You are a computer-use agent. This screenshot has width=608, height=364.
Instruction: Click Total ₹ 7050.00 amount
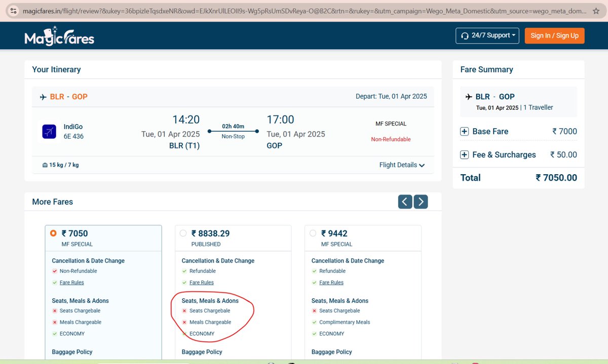[x=556, y=178]
